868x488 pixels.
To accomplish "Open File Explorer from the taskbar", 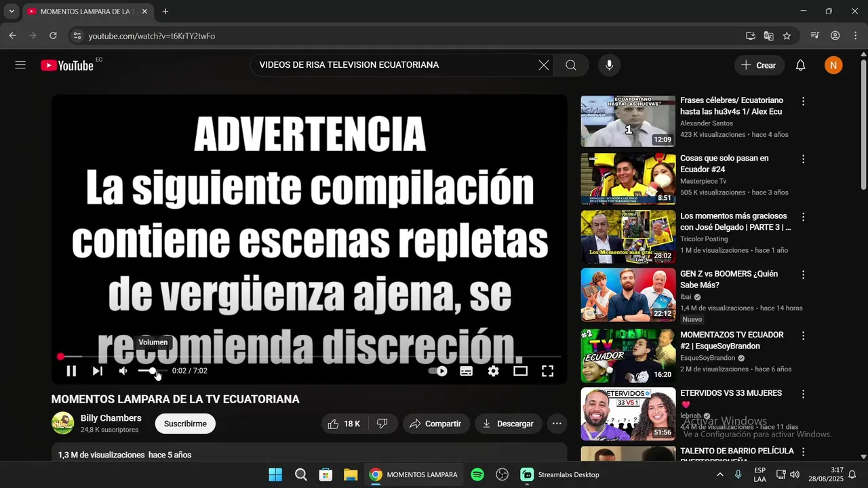I will (351, 474).
